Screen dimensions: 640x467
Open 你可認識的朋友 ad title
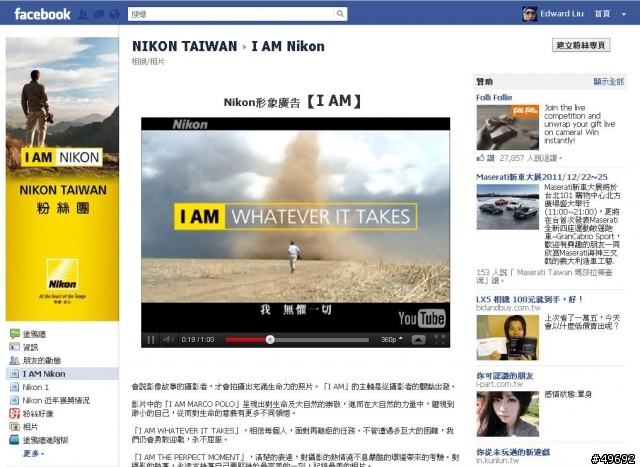pyautogui.click(x=505, y=376)
